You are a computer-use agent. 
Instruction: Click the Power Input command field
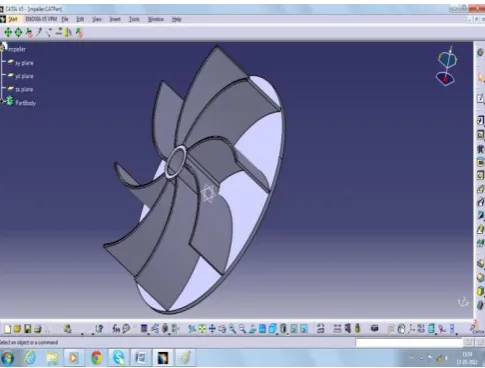coord(409,342)
